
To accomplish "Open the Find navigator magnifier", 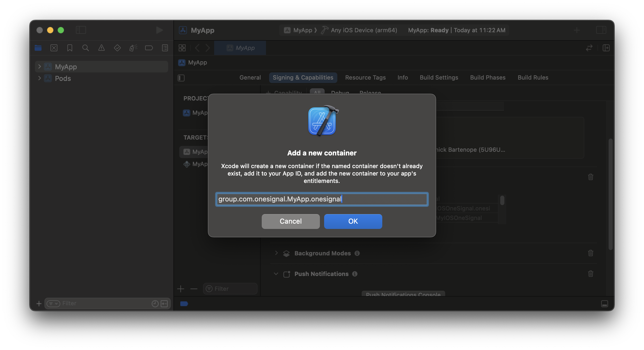I will pyautogui.click(x=85, y=48).
